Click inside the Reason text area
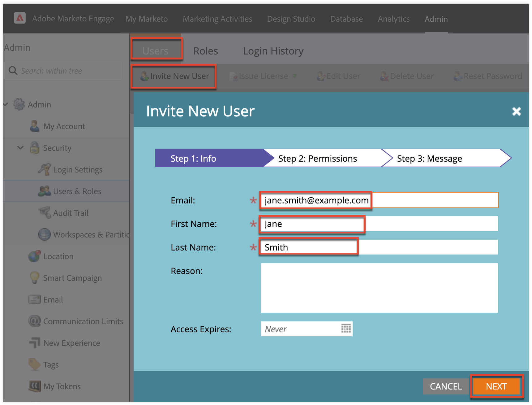 (379, 287)
